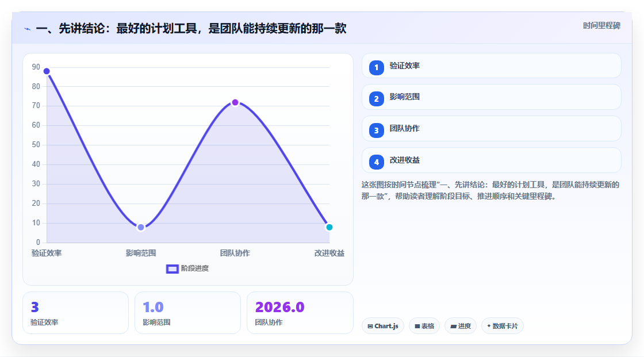Click the stat card showing 2026.0
The image size is (644, 357).
click(300, 313)
